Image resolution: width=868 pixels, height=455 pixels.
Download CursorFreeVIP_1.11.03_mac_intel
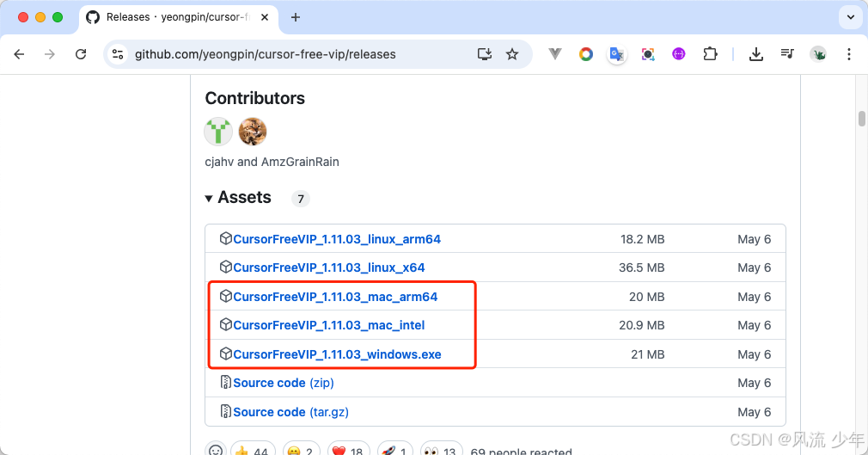pos(329,325)
